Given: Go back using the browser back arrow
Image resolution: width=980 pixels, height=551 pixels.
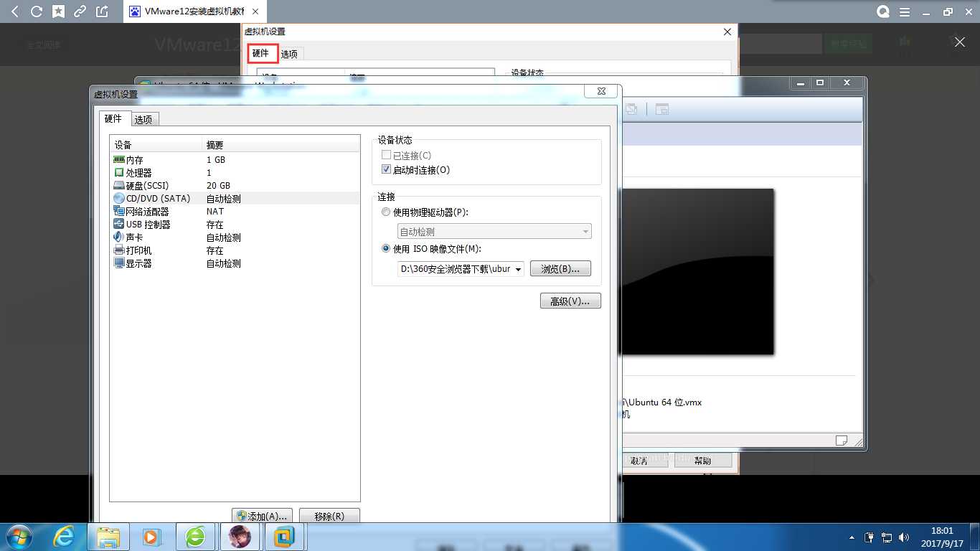Looking at the screenshot, I should pos(15,11).
